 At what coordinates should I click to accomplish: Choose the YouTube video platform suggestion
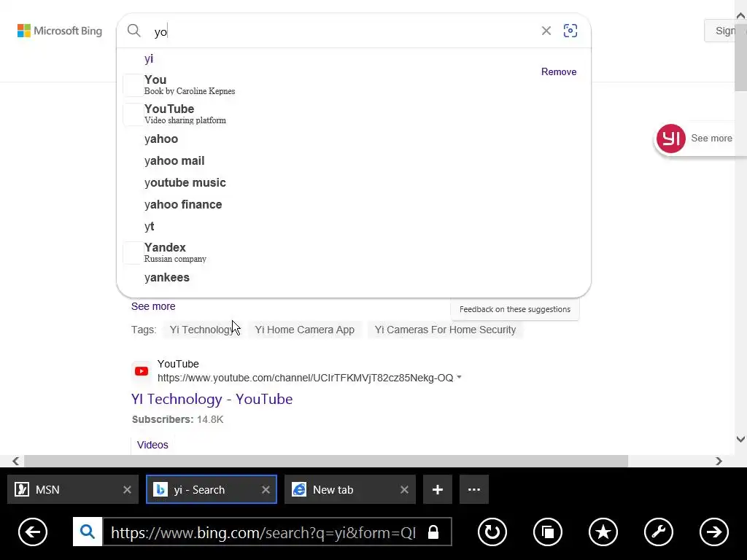[x=354, y=114]
